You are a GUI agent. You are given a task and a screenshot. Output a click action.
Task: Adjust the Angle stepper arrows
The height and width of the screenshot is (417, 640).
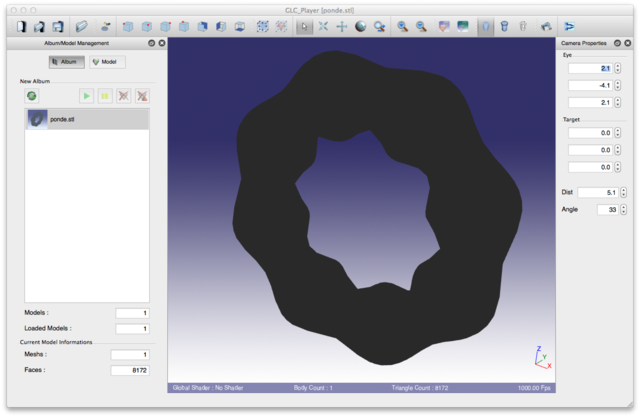[623, 210]
